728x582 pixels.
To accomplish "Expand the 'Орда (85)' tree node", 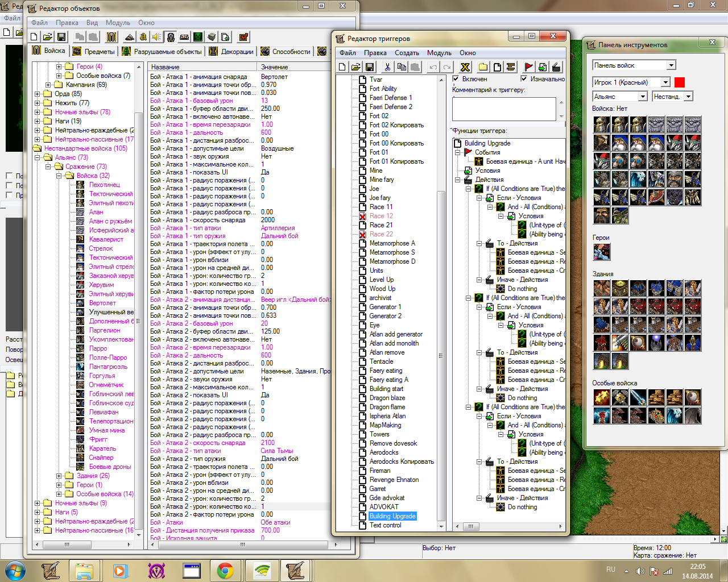I will [x=38, y=94].
